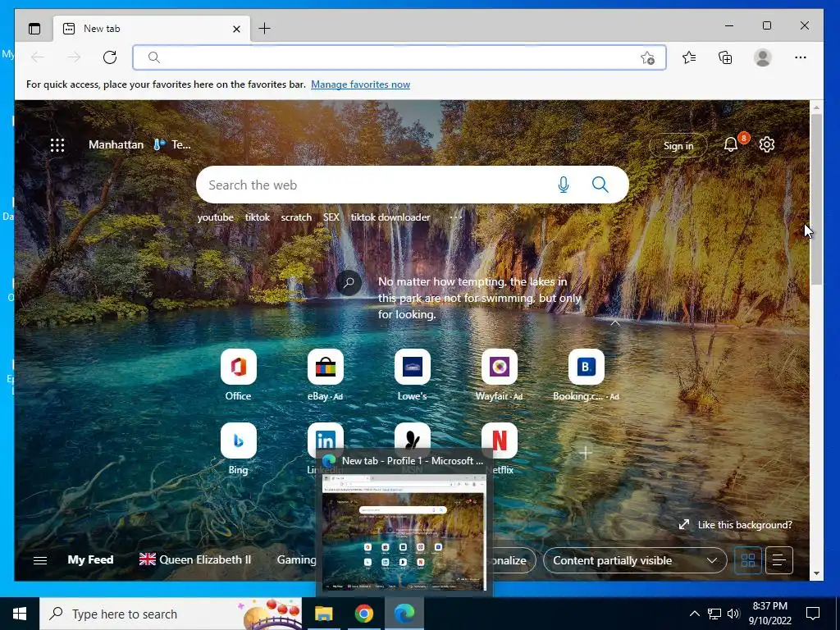
Task: Open page settings gear icon
Action: [767, 144]
